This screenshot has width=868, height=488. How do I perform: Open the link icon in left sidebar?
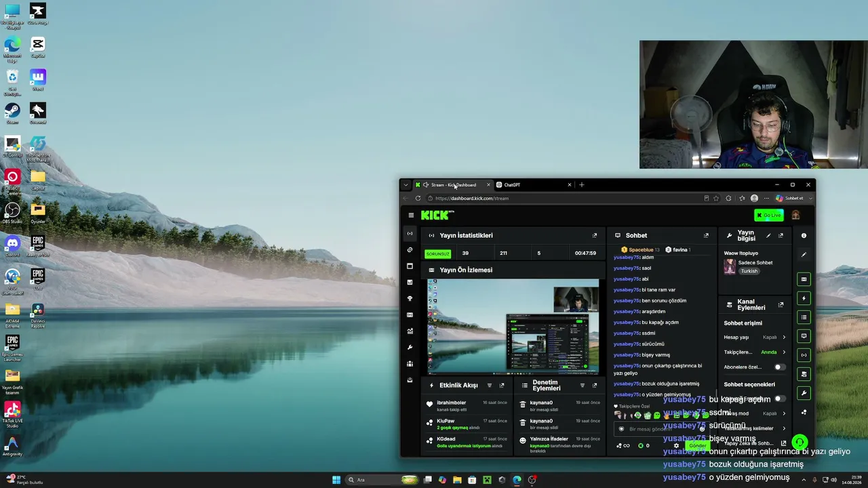point(410,250)
